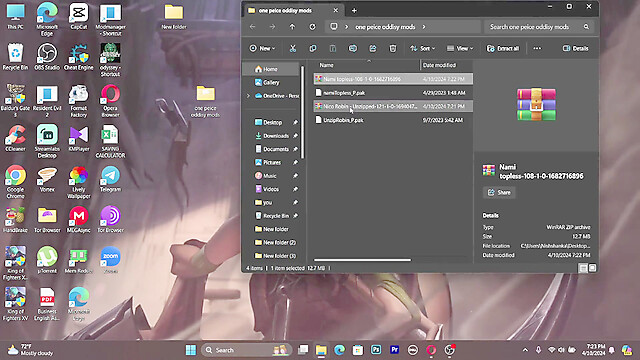Click Share button in details pane
This screenshot has width=640, height=360.
[x=499, y=192]
